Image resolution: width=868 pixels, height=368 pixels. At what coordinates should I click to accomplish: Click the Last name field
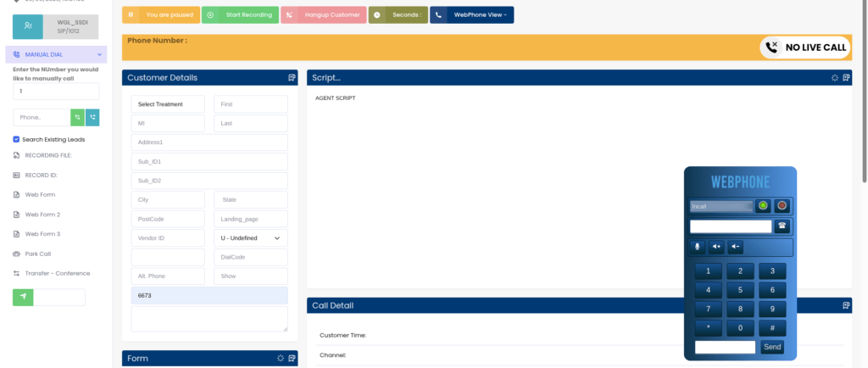coord(251,124)
